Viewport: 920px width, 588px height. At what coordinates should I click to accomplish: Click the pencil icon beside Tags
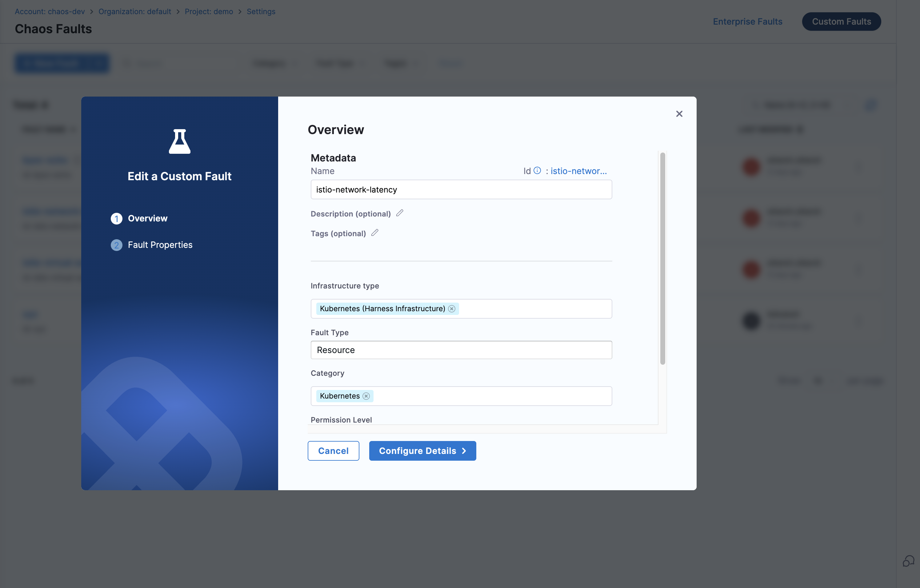point(375,232)
